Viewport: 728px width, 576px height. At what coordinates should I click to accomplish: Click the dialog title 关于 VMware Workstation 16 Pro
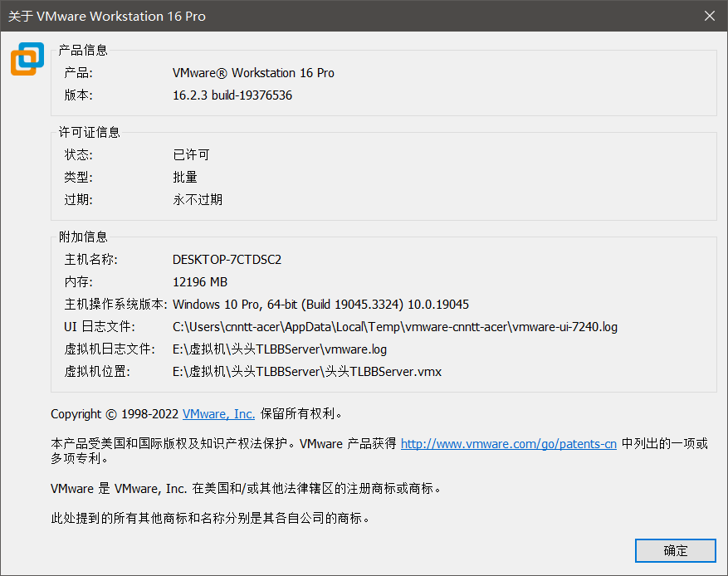click(107, 17)
